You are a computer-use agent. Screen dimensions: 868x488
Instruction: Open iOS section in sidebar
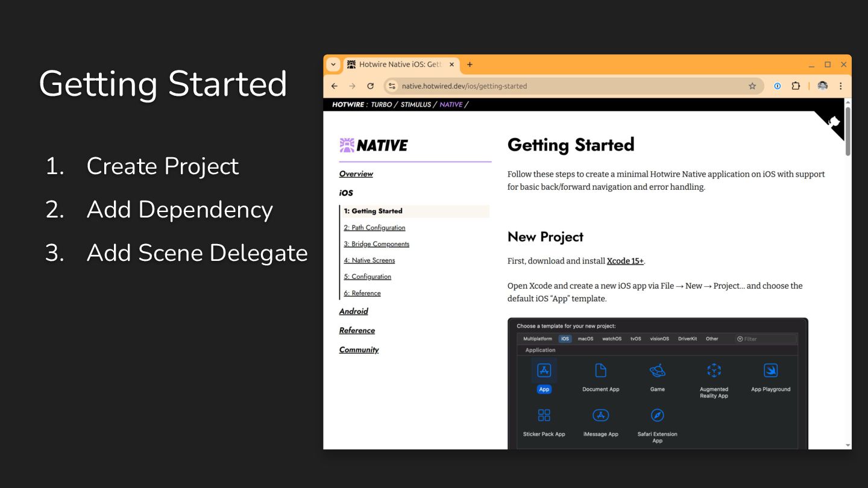[346, 193]
